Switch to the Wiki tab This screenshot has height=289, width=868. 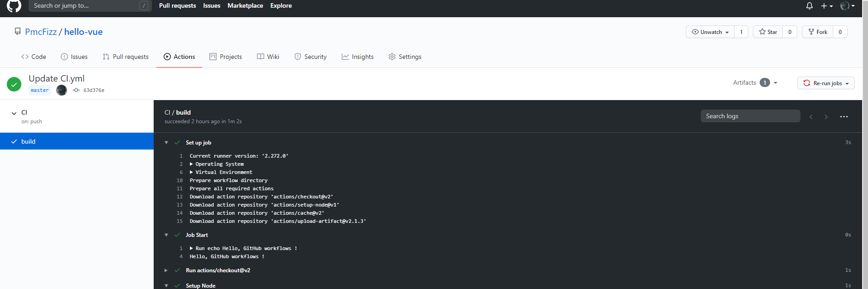[x=268, y=57]
